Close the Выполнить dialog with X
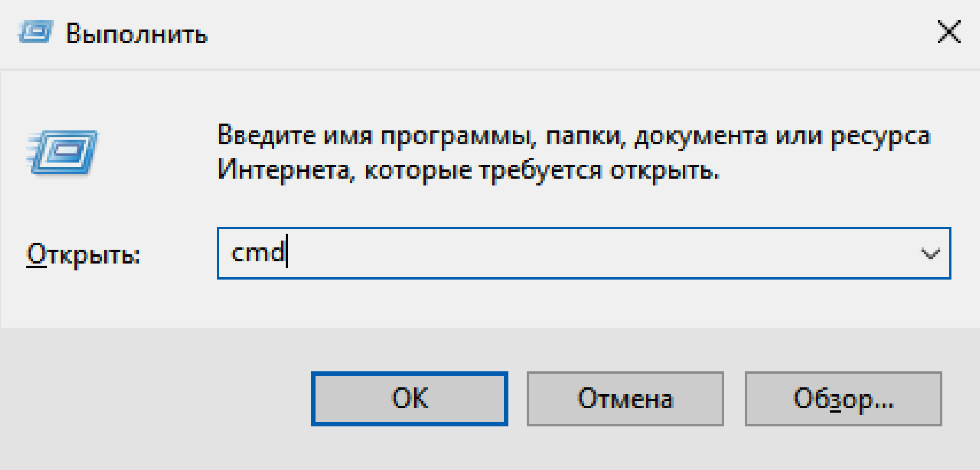 point(948,32)
